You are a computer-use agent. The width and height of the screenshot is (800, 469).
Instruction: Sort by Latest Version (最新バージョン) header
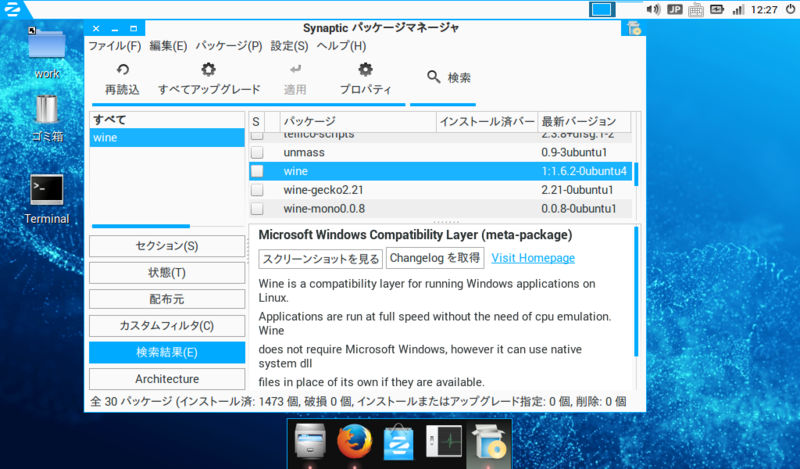[585, 121]
